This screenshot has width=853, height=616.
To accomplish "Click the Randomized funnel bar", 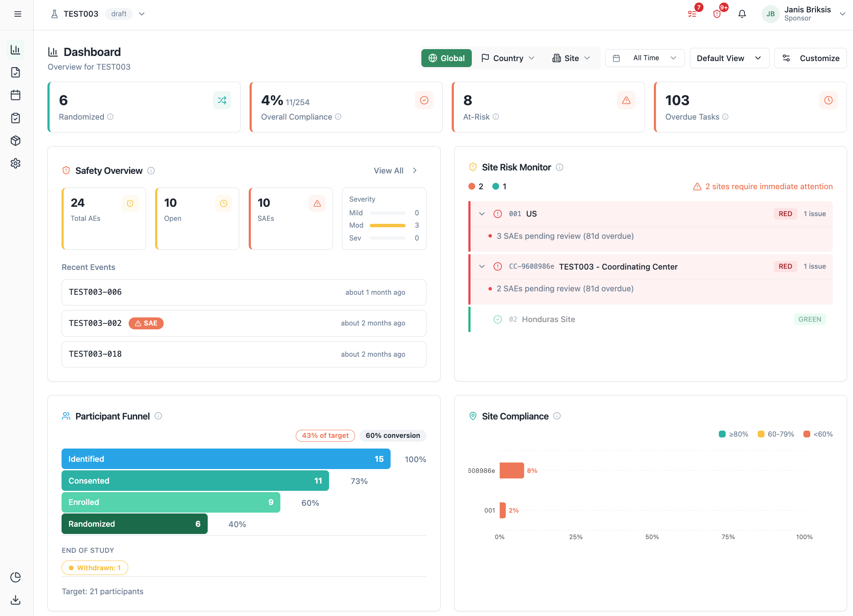I will click(135, 524).
